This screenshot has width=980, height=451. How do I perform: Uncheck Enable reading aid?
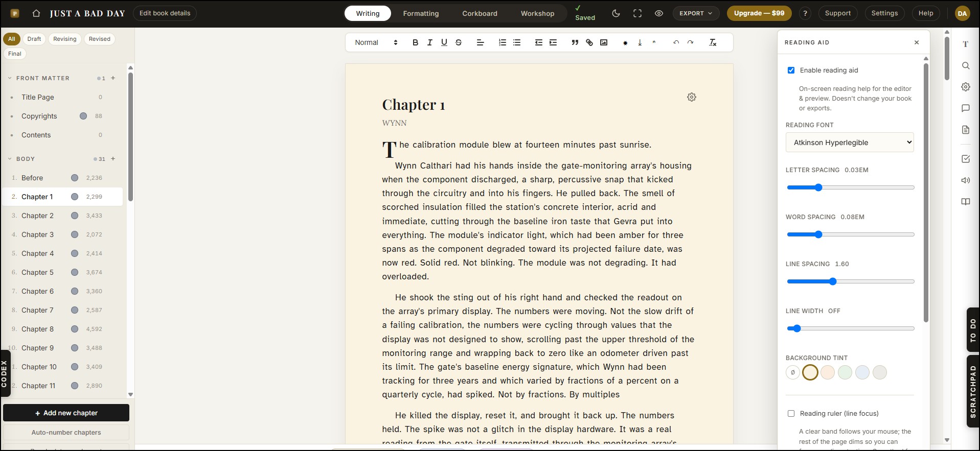[791, 70]
